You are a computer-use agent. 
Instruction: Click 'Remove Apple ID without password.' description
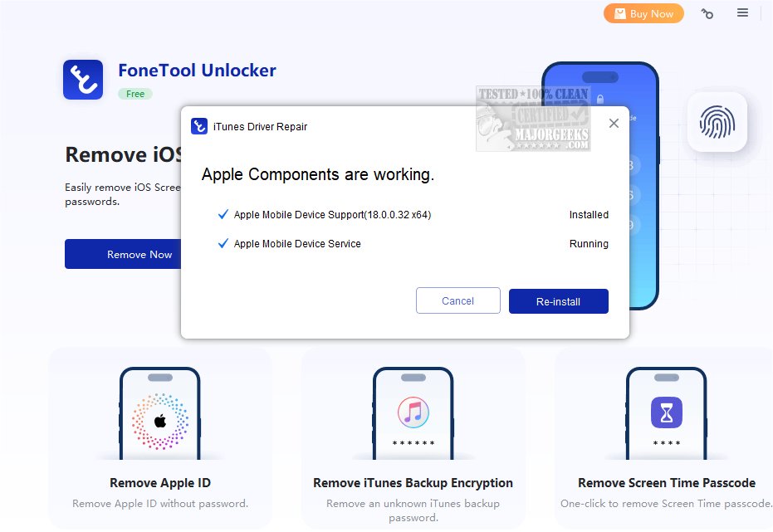pos(160,504)
